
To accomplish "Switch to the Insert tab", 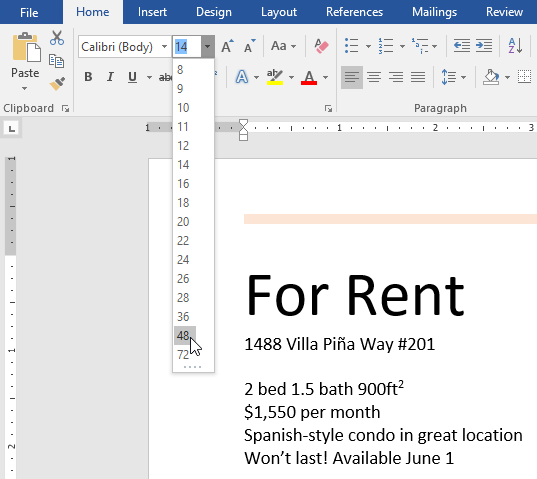I will 152,12.
